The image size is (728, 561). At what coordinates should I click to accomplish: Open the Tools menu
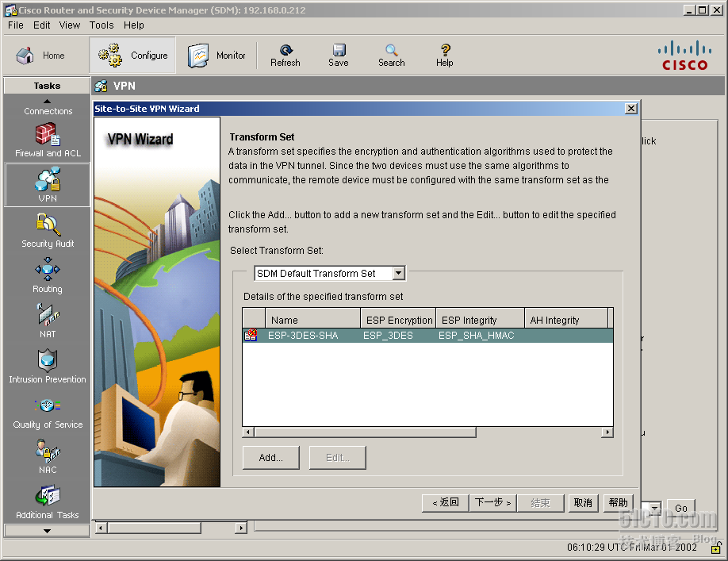pos(102,25)
